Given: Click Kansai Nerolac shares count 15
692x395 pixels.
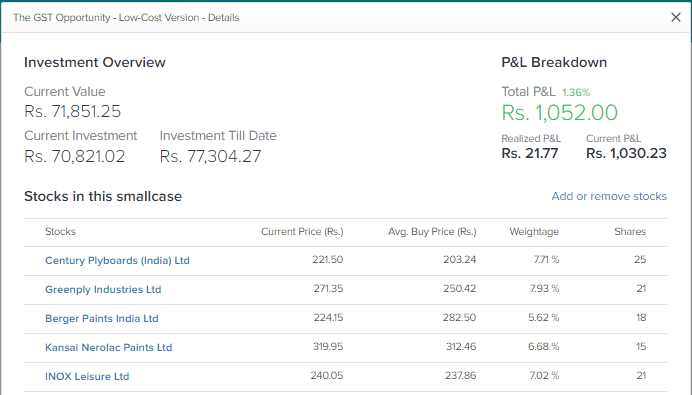Looking at the screenshot, I should coord(641,346).
